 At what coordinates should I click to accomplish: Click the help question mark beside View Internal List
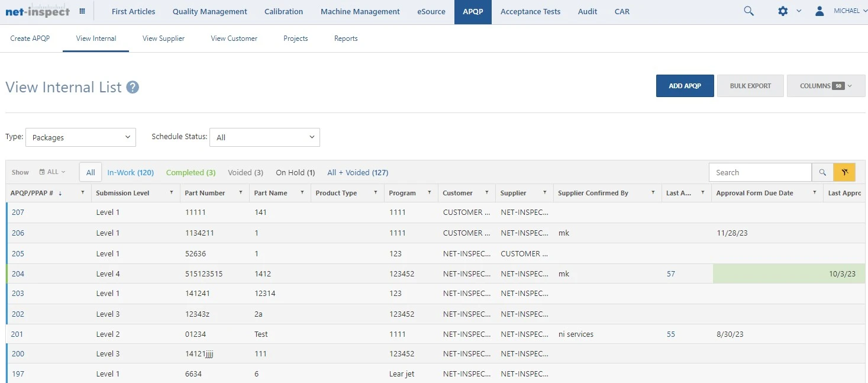point(131,87)
